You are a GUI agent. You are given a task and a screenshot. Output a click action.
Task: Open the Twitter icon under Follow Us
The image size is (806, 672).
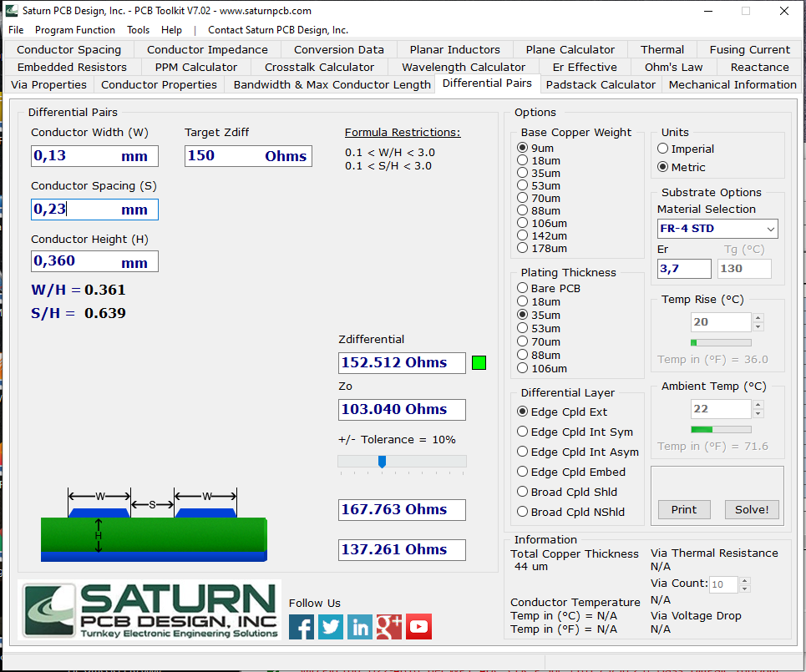(331, 627)
